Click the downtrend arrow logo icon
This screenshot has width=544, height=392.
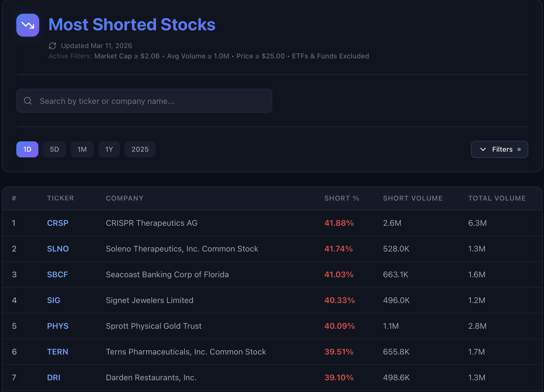[28, 25]
